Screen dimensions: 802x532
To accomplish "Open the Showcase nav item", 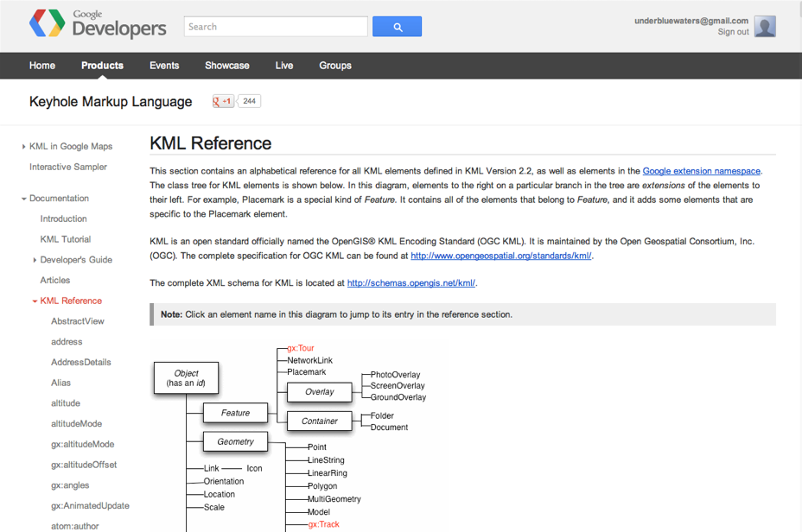I will point(227,66).
